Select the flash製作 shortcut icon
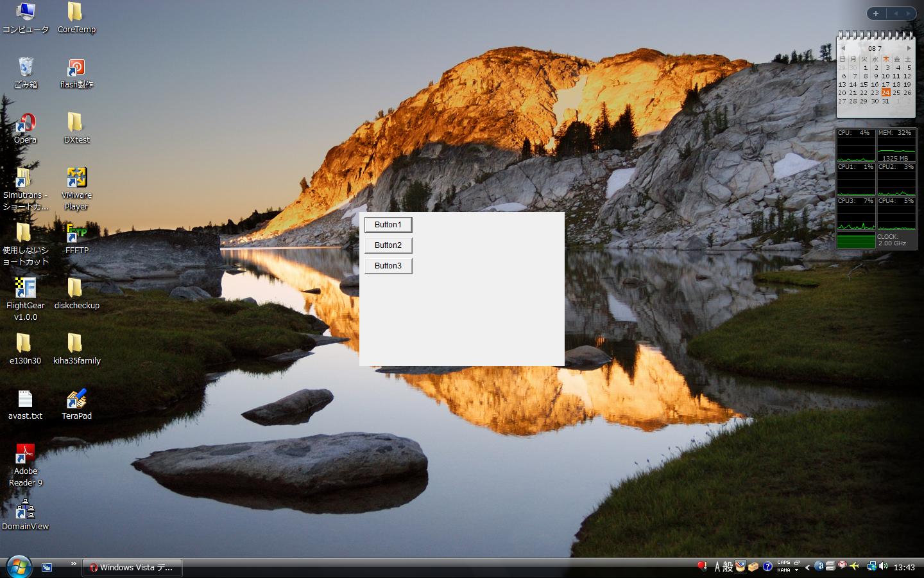The width and height of the screenshot is (924, 578). pos(76,73)
